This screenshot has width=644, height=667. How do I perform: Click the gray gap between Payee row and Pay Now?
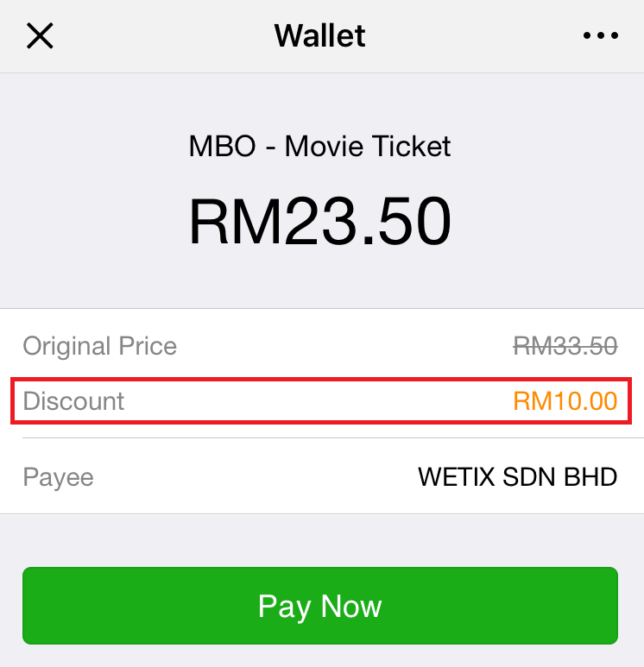[x=319, y=540]
